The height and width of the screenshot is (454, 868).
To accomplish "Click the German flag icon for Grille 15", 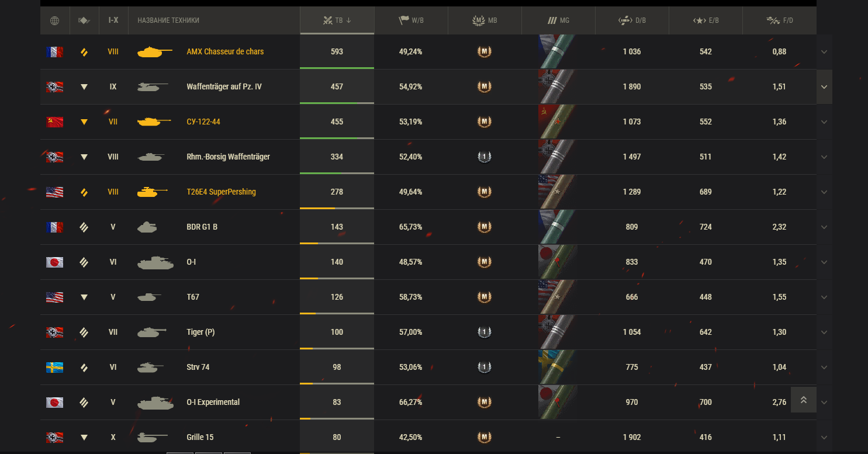I will tap(55, 437).
